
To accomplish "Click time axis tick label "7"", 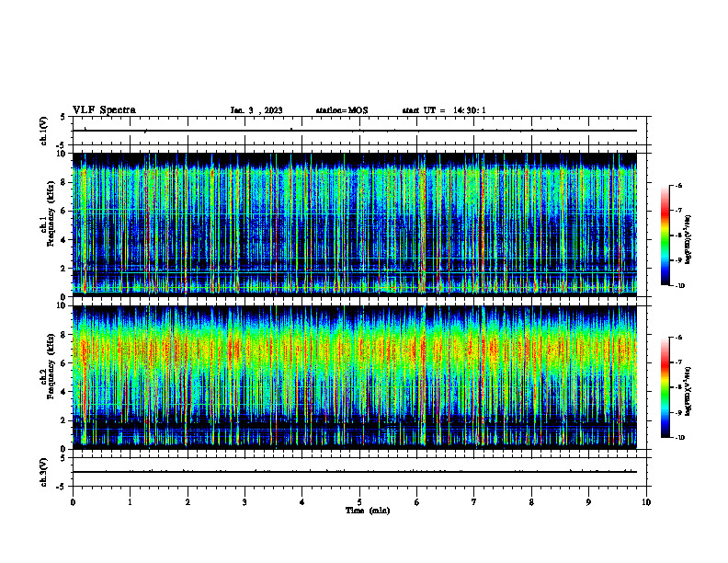I will 474,502.
